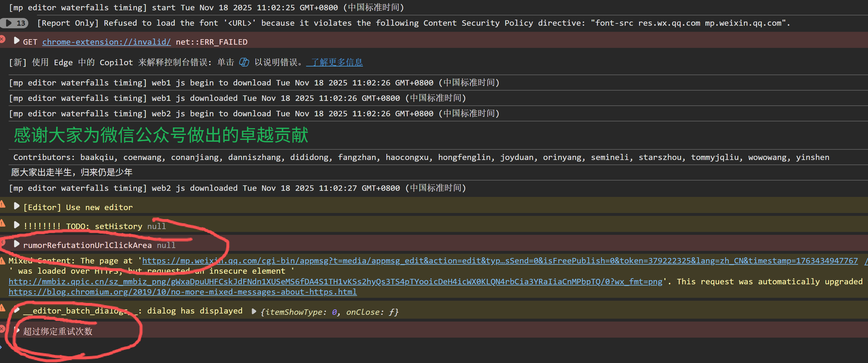
Task: Click warning icon beside TODO setHistory message
Action: coord(2,223)
